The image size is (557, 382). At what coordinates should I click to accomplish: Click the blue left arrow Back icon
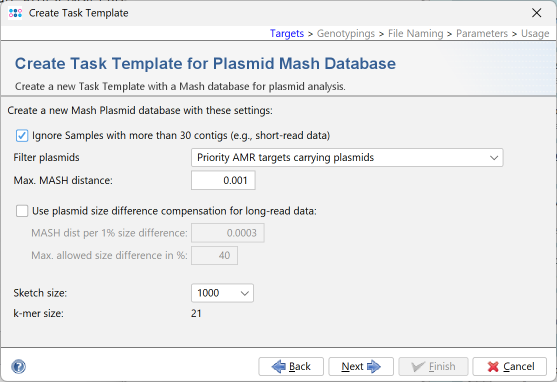(x=278, y=366)
